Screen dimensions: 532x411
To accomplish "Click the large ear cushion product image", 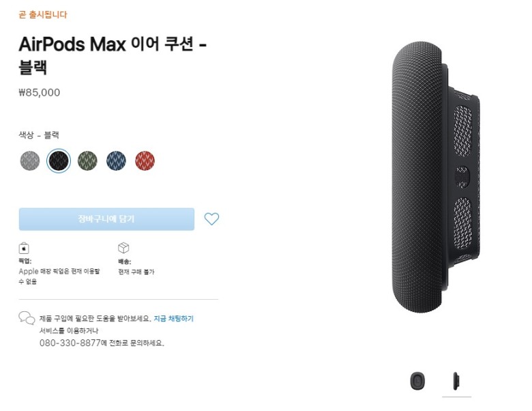I will [436, 178].
